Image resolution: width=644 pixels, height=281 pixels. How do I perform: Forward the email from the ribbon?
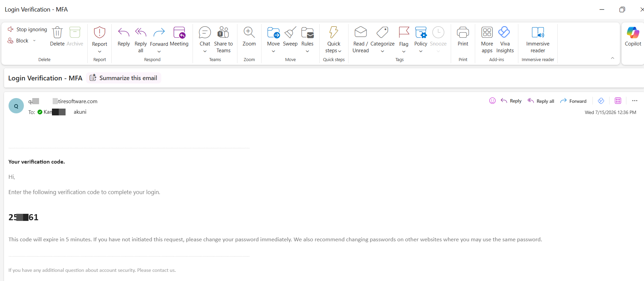click(x=159, y=37)
